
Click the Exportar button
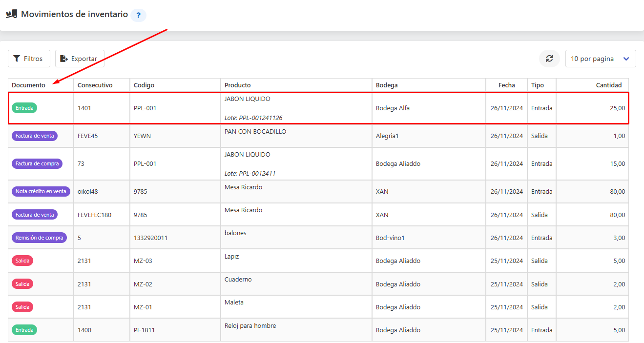click(80, 59)
